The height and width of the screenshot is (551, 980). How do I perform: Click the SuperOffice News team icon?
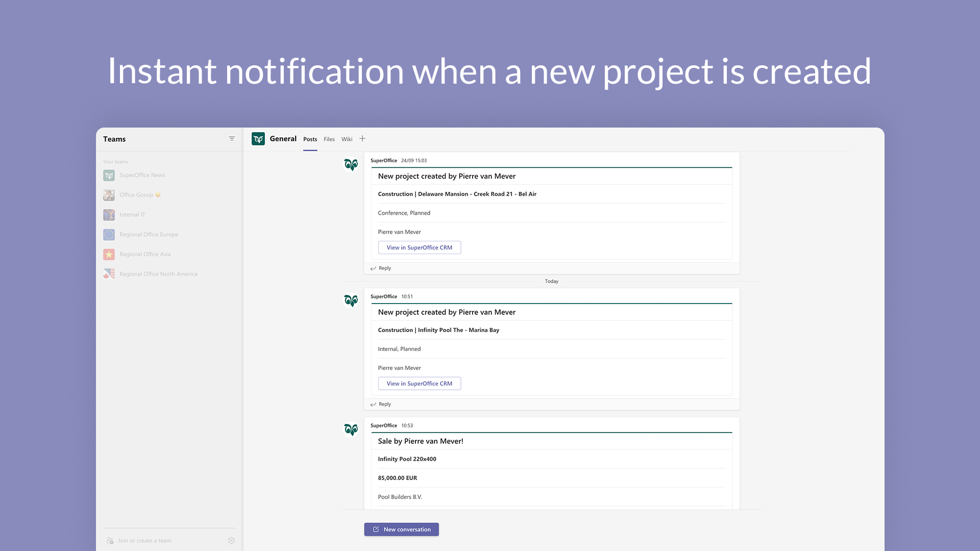pyautogui.click(x=109, y=175)
